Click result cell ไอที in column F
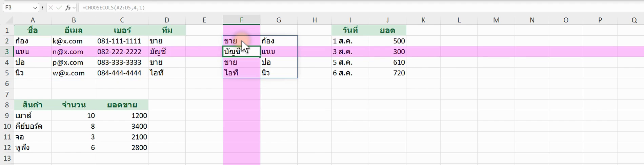Screen dimensions: 644x165 (x=241, y=73)
